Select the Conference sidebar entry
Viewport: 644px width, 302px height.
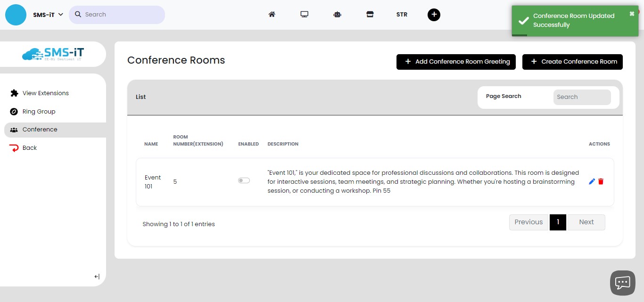pos(40,129)
